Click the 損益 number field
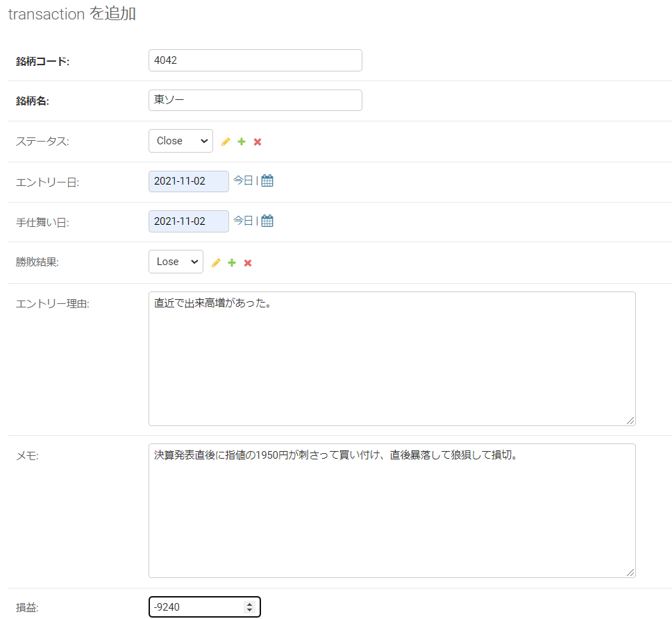This screenshot has height=619, width=672. [204, 607]
